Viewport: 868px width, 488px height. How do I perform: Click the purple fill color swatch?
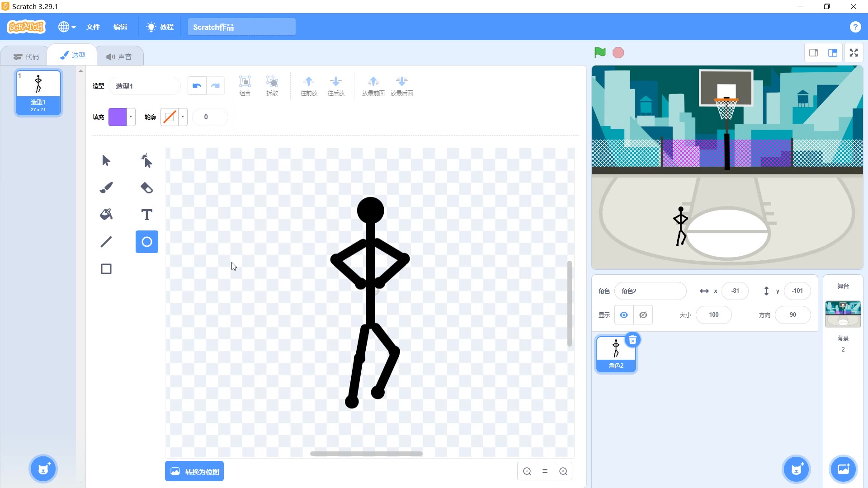[x=118, y=117]
